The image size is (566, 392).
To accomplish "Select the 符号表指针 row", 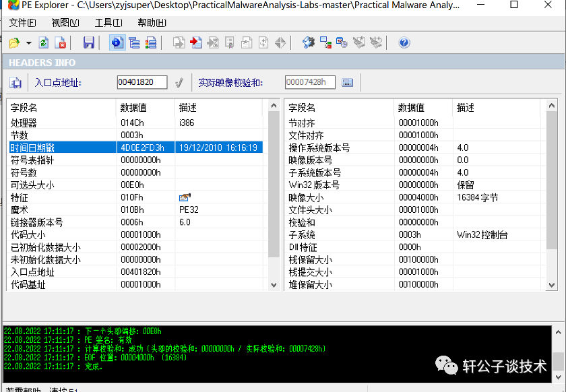I will [135, 160].
